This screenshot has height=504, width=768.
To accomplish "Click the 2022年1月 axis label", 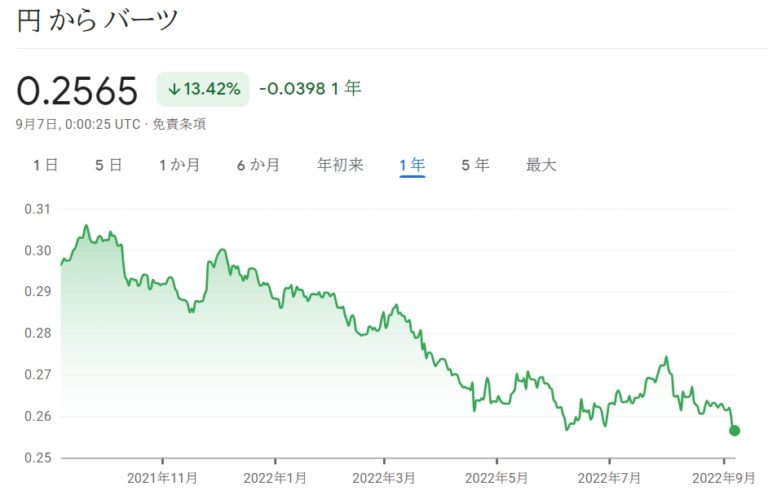I will pos(275,477).
